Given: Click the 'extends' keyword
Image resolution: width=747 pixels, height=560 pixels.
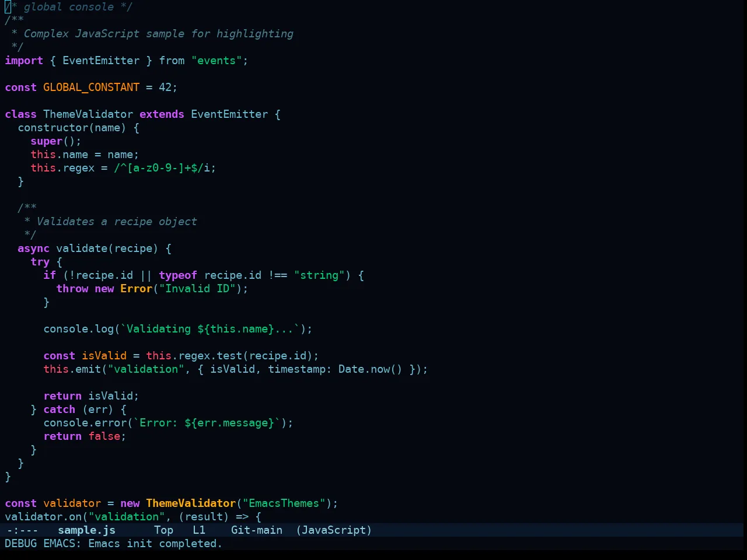Looking at the screenshot, I should click(x=162, y=114).
